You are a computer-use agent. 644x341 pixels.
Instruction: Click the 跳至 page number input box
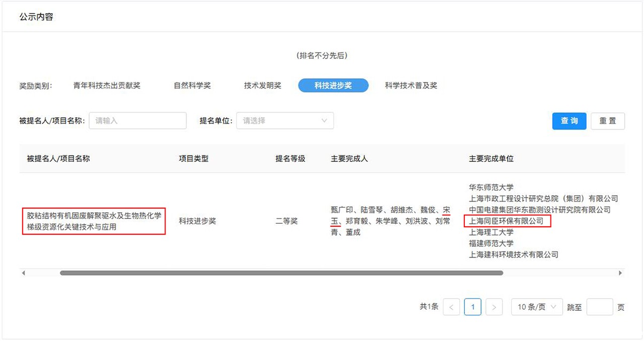pyautogui.click(x=600, y=307)
